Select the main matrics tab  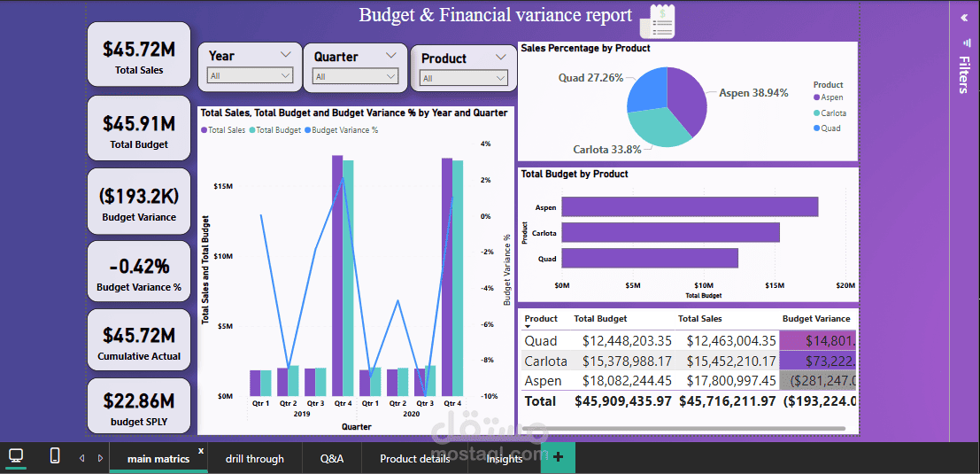pos(158,459)
